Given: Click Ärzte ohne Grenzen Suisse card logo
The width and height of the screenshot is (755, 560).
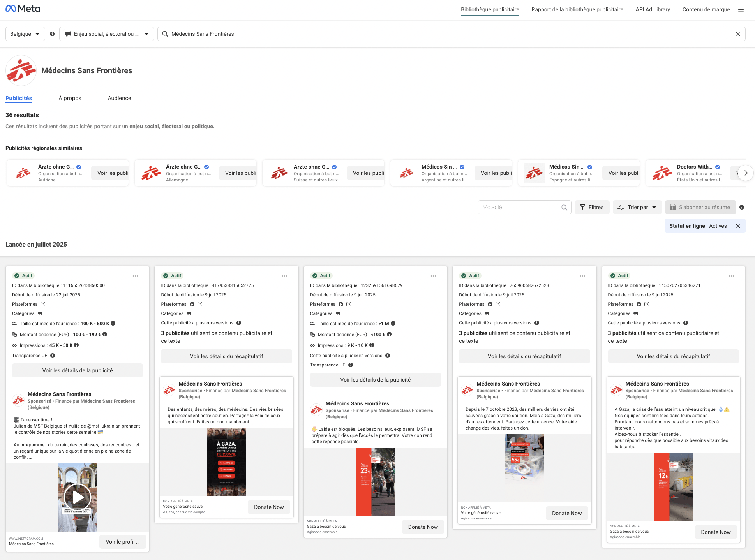Looking at the screenshot, I should coord(279,173).
